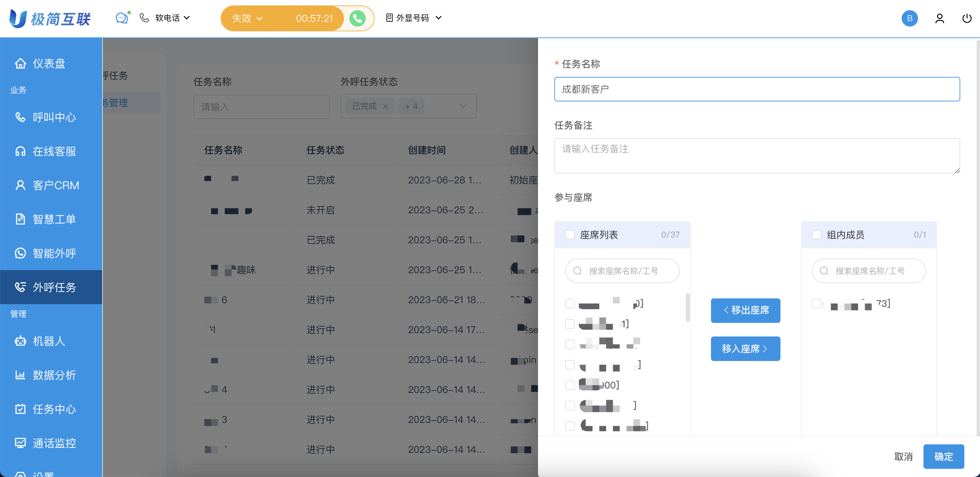
Task: Expand the 外显号码 dropdown
Action: pos(418,18)
